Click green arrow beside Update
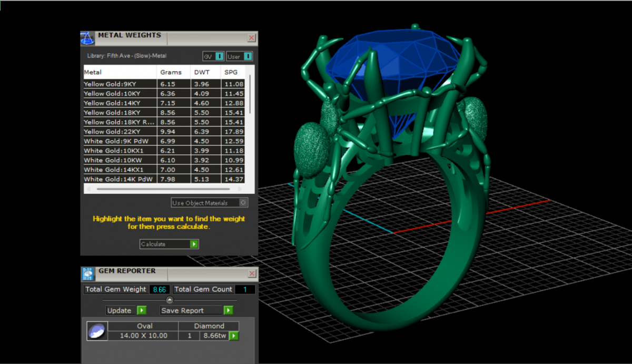 click(141, 310)
